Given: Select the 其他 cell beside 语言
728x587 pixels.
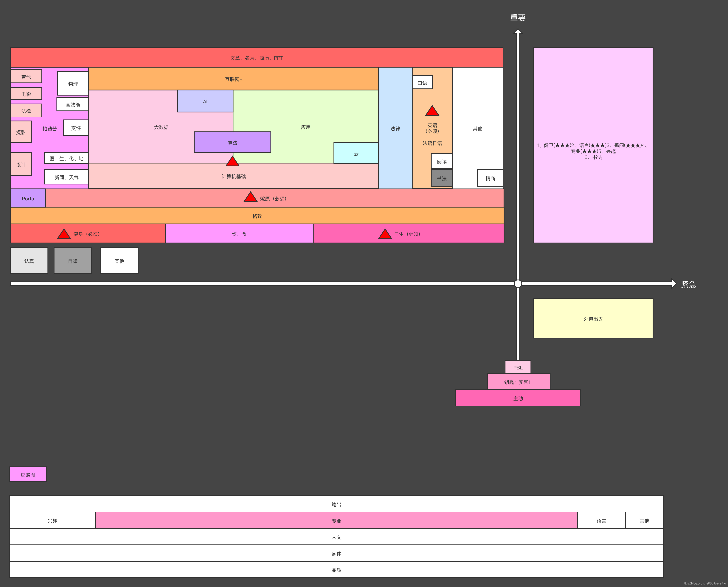Looking at the screenshot, I should pyautogui.click(x=644, y=520).
